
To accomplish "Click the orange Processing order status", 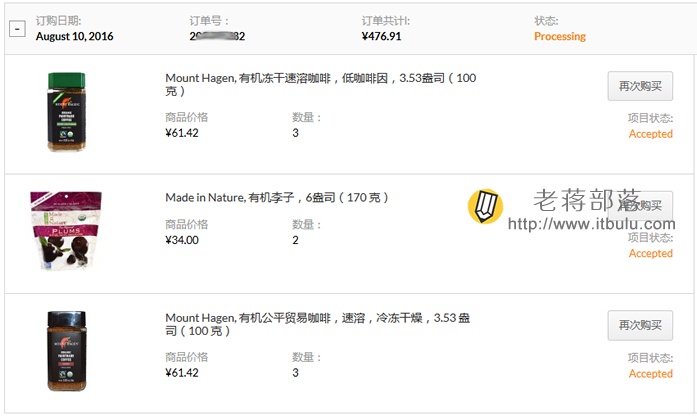I will [x=560, y=36].
